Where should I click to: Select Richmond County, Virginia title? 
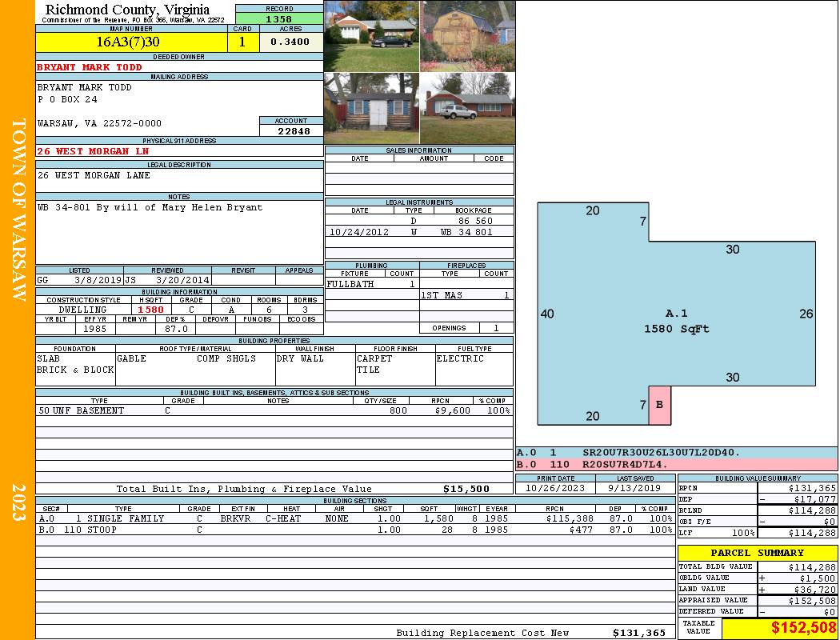click(x=127, y=10)
